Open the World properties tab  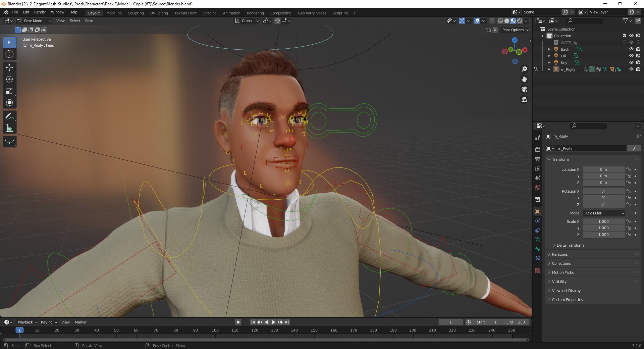point(538,187)
